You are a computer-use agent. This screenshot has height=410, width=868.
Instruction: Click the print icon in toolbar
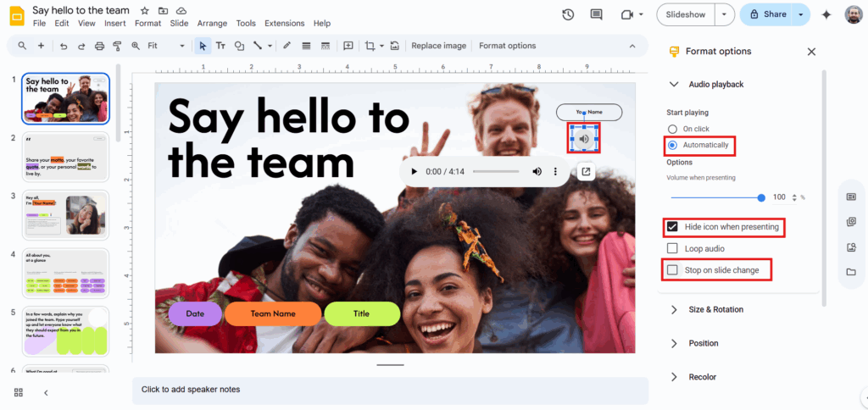pyautogui.click(x=99, y=46)
